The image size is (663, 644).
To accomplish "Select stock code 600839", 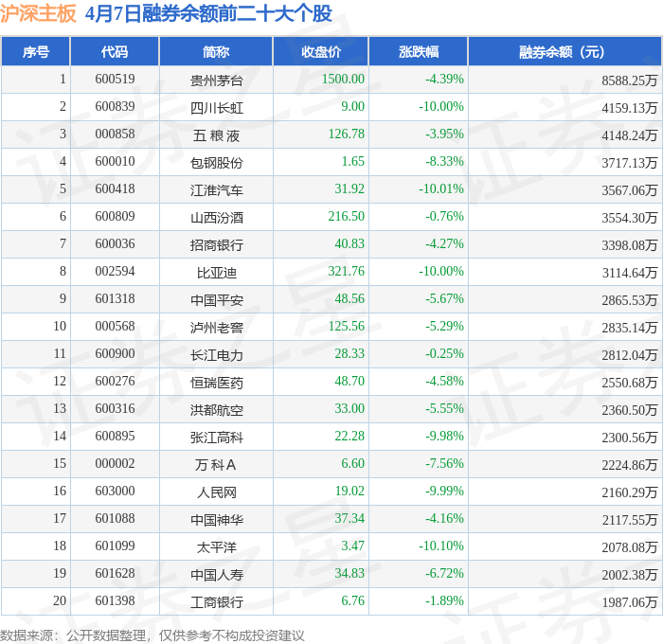I will 115,106.
